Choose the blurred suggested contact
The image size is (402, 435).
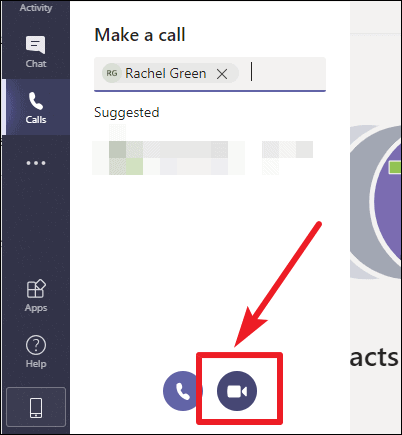pos(202,158)
